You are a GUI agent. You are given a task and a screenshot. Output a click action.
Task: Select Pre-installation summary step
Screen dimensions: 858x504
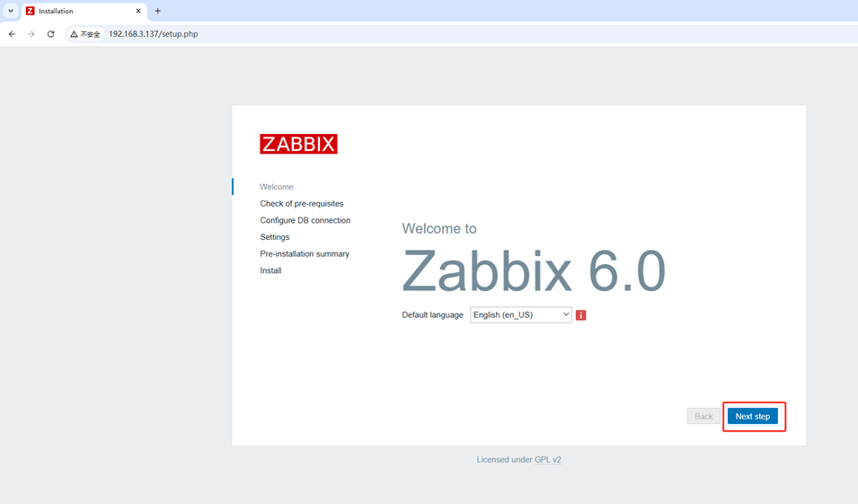click(305, 254)
